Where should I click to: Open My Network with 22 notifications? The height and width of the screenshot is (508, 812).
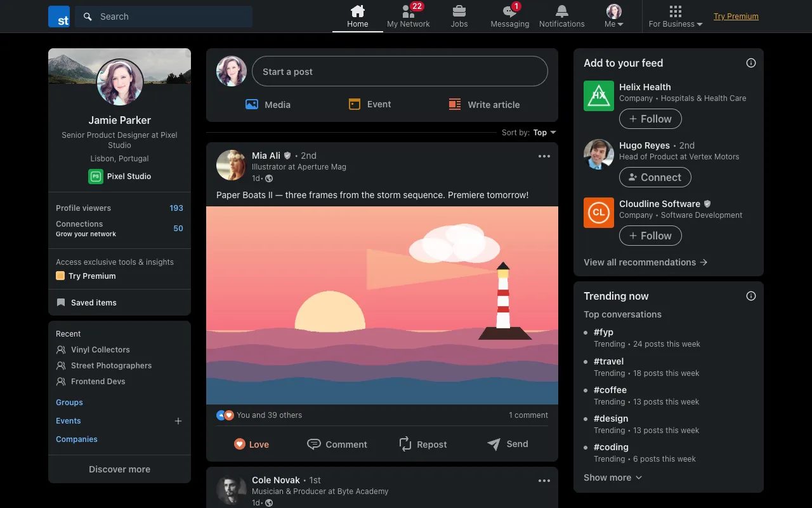point(409,17)
